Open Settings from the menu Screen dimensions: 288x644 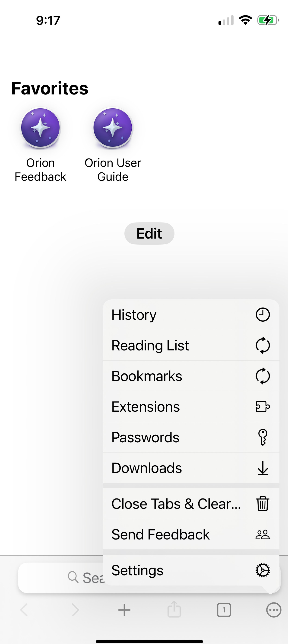pyautogui.click(x=137, y=570)
